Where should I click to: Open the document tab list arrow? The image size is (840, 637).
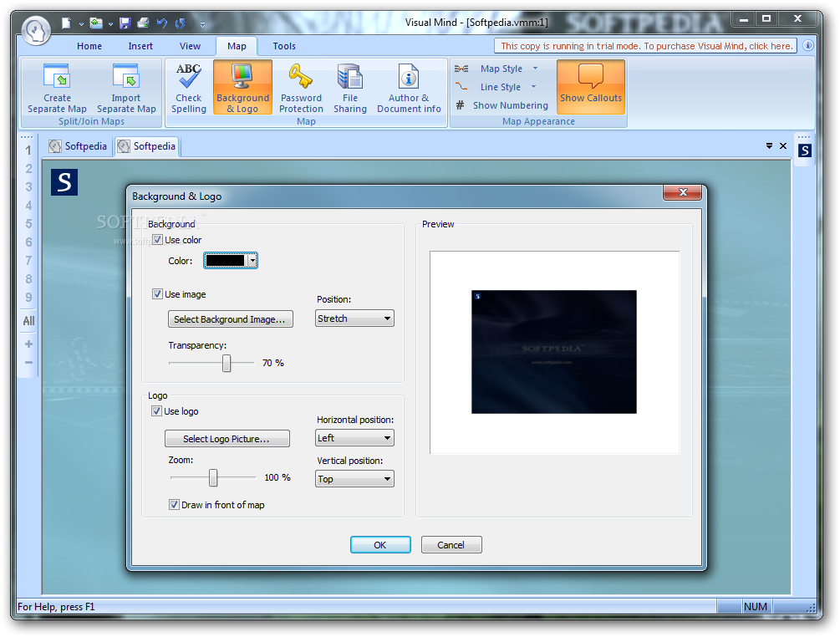coord(769,145)
